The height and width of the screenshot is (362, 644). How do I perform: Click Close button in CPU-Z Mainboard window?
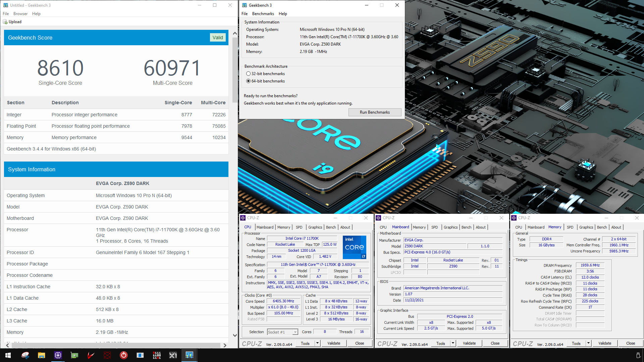495,343
